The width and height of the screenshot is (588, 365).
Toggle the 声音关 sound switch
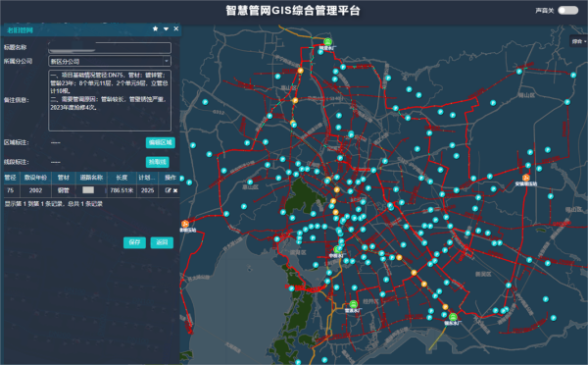(568, 10)
